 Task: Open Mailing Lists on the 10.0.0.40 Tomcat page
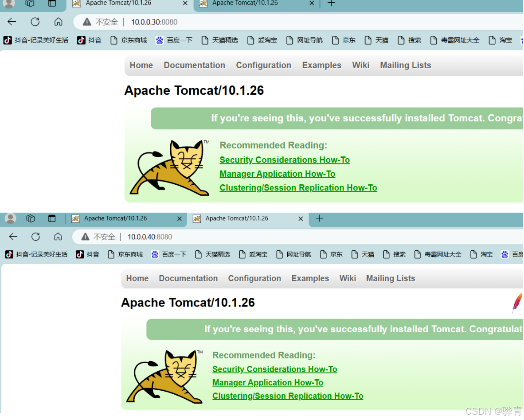click(391, 278)
